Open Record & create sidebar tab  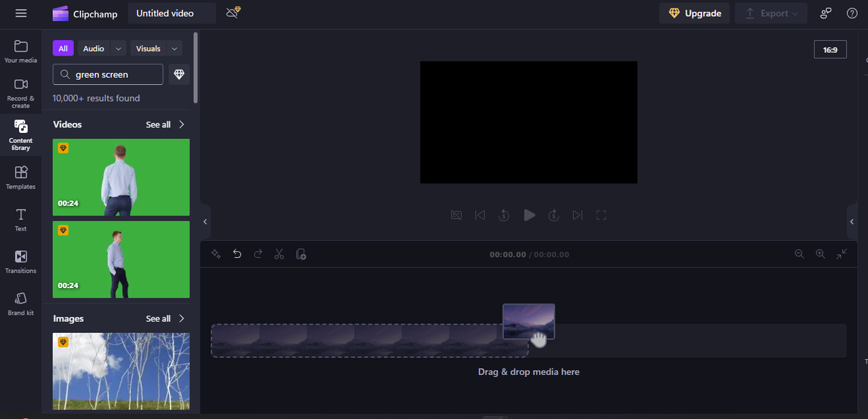[x=21, y=93]
